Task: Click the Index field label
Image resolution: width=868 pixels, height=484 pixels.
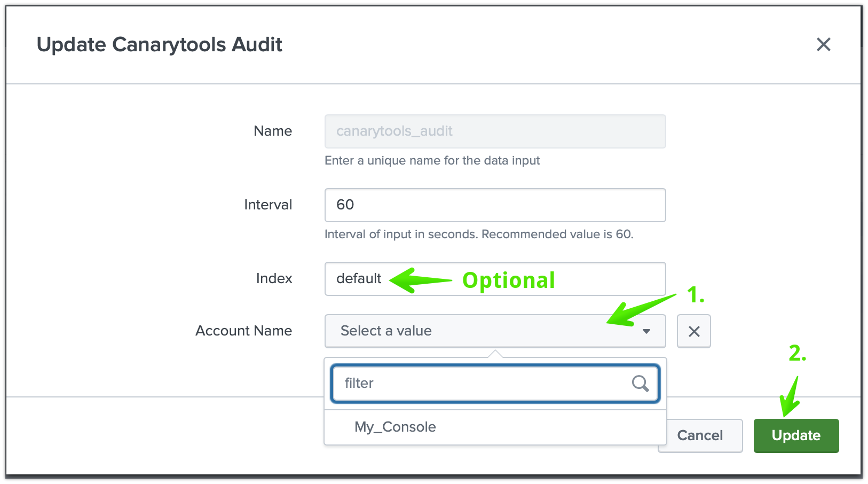Action: [x=274, y=278]
